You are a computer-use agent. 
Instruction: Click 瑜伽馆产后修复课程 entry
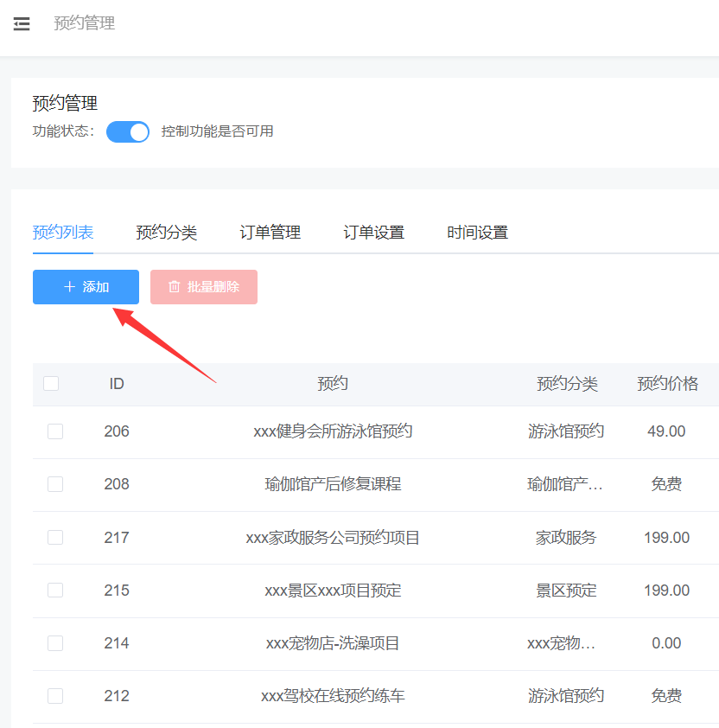pos(333,484)
